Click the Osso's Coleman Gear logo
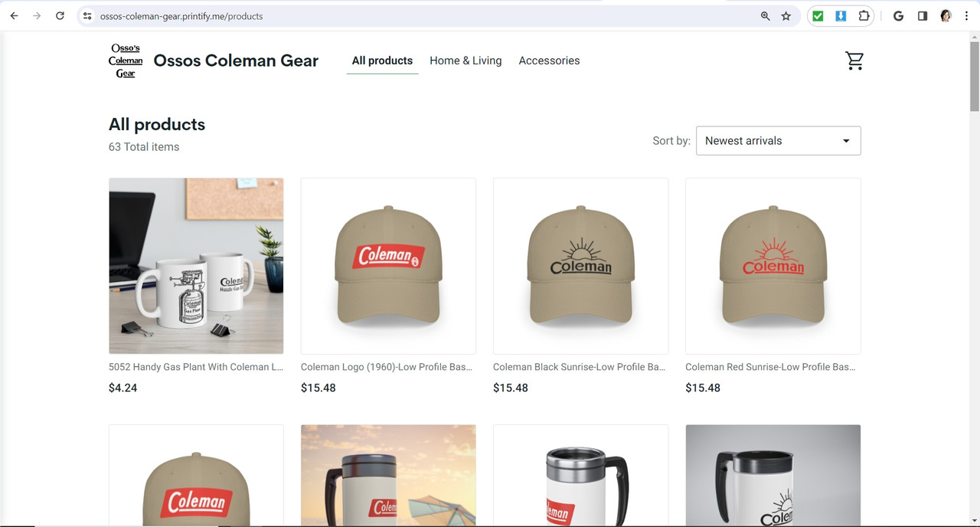The width and height of the screenshot is (980, 527). [x=126, y=61]
